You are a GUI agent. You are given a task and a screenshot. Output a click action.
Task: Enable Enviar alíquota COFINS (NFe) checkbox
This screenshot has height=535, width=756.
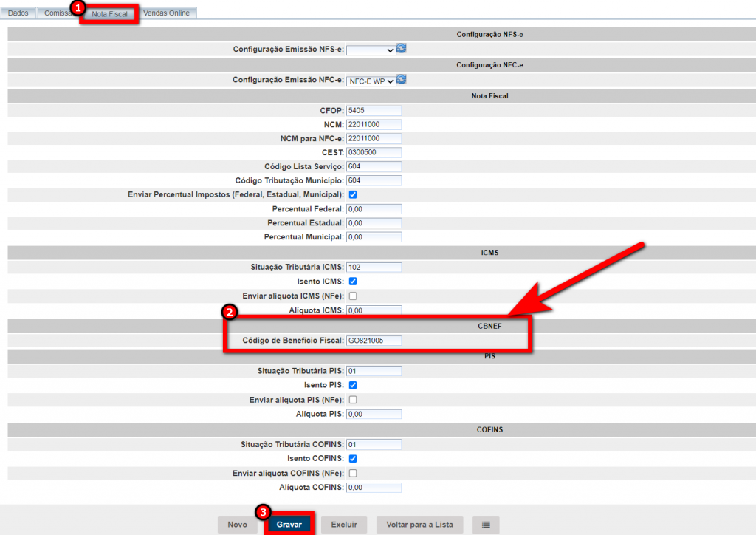(353, 473)
